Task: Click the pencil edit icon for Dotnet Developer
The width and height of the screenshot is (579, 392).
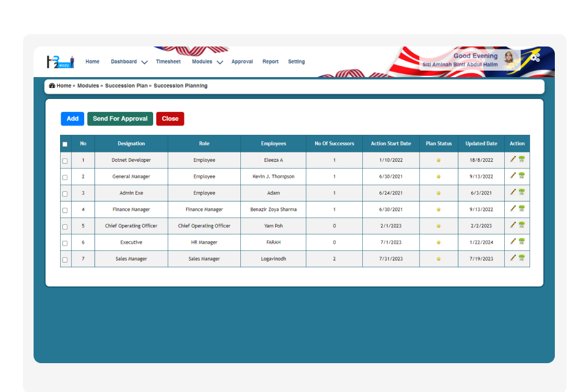Action: pos(513,159)
